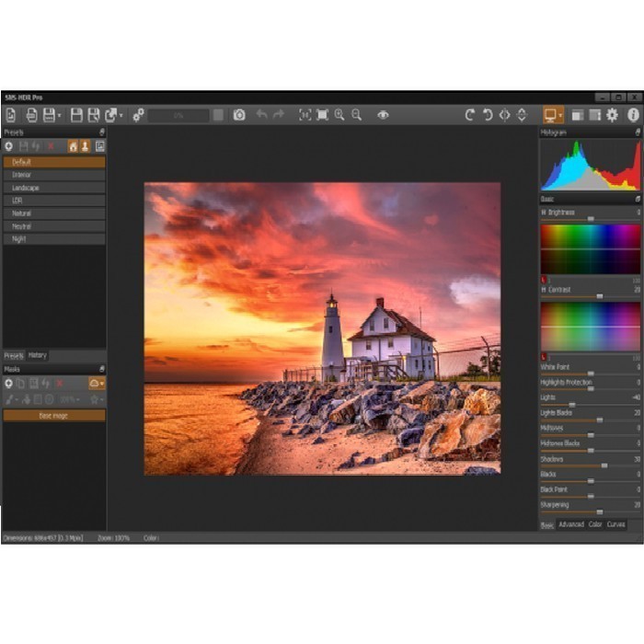644x644 pixels.
Task: Flip image horizontally icon
Action: (x=505, y=115)
